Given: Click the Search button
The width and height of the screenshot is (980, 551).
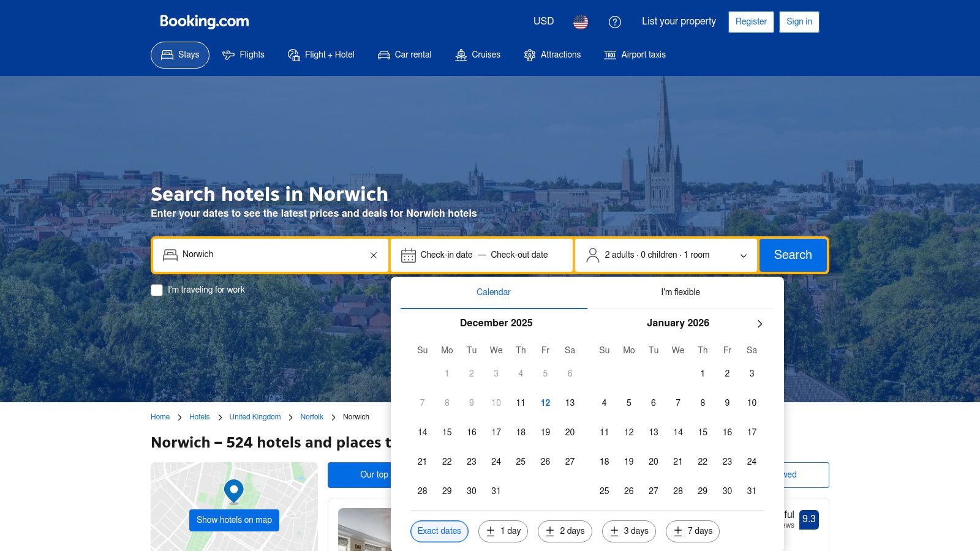Looking at the screenshot, I should click(793, 255).
